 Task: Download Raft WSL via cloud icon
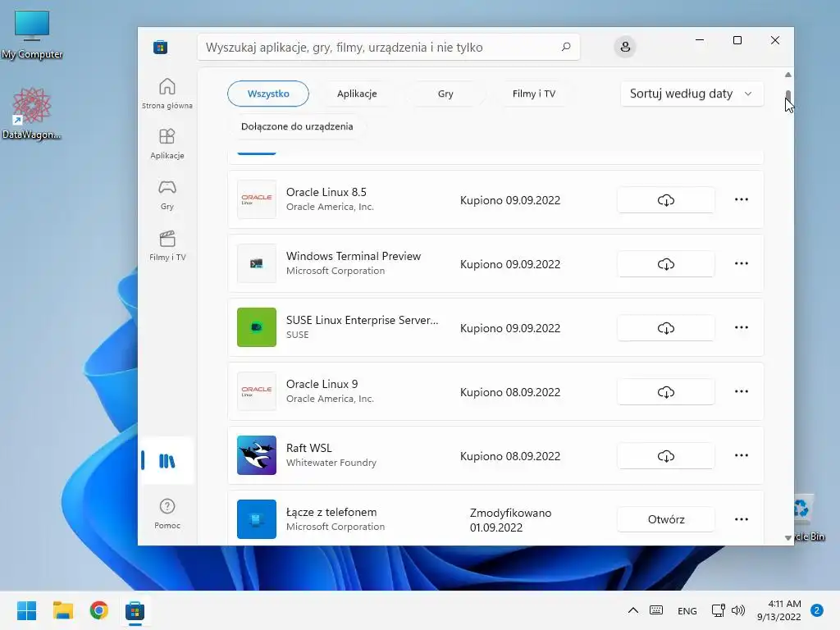click(666, 456)
